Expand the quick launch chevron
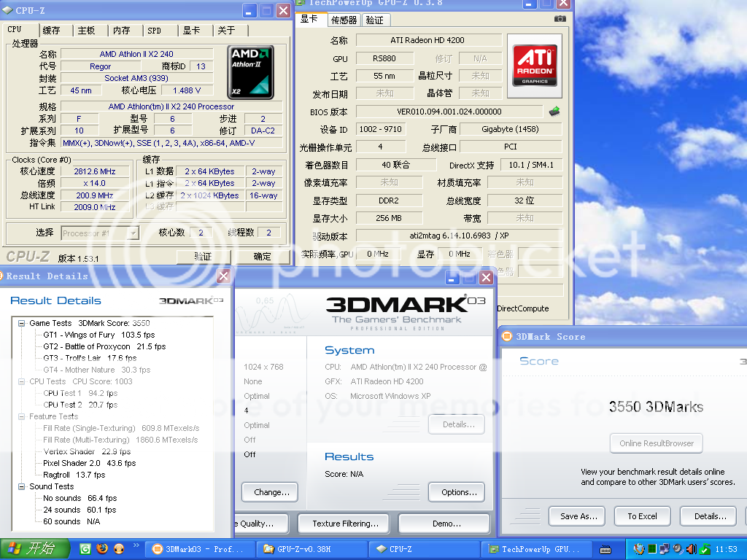The width and height of the screenshot is (747, 560). pyautogui.click(x=136, y=545)
